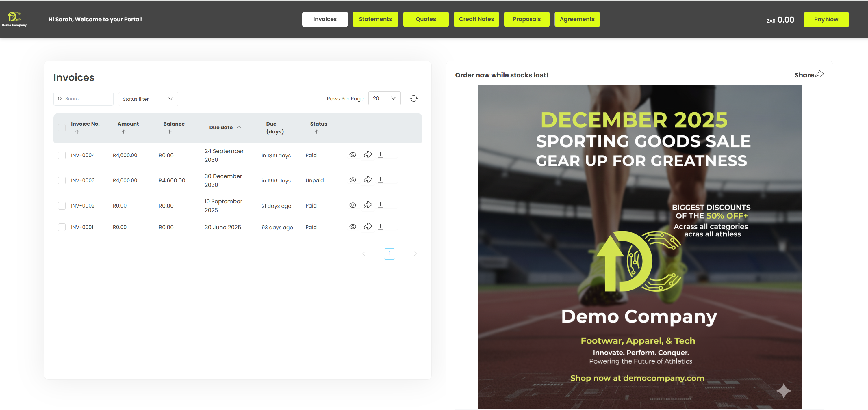
Task: Share invoice INV-0004 via arrow icon
Action: pos(368,154)
